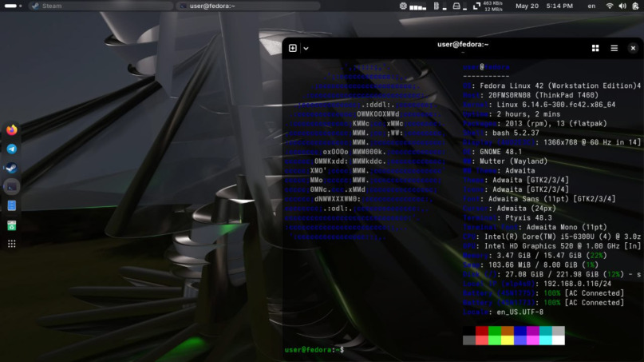Switch to user@fedora:~ window in top bar
Screen dimensions: 644x362
(x=248, y=6)
